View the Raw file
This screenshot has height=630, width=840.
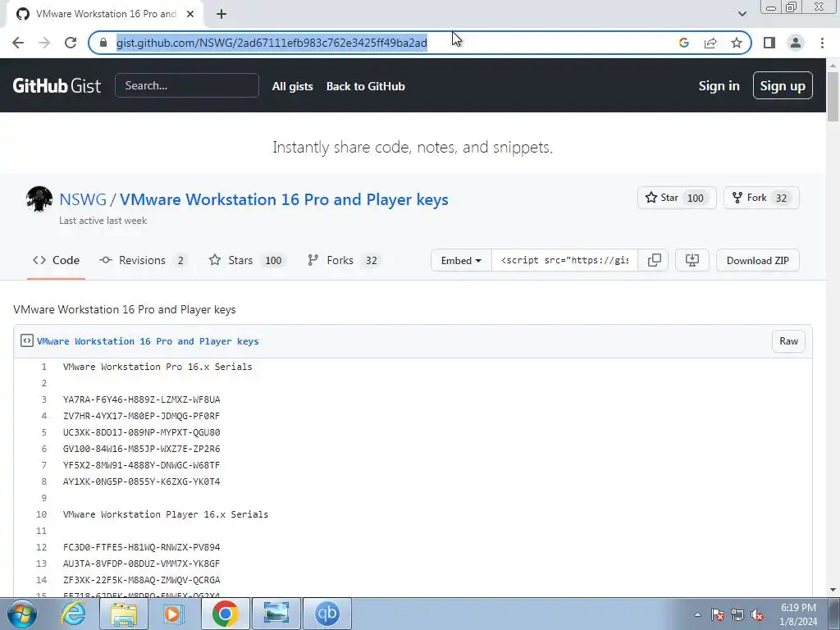788,341
